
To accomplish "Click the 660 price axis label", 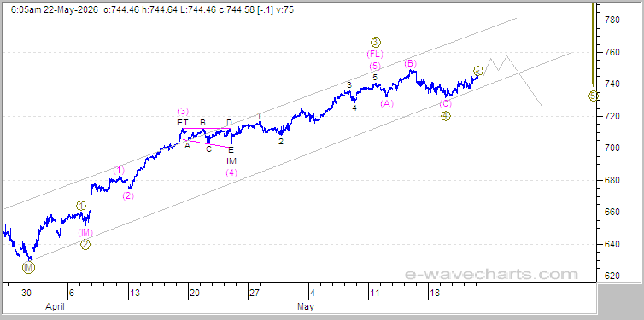I will (x=612, y=212).
